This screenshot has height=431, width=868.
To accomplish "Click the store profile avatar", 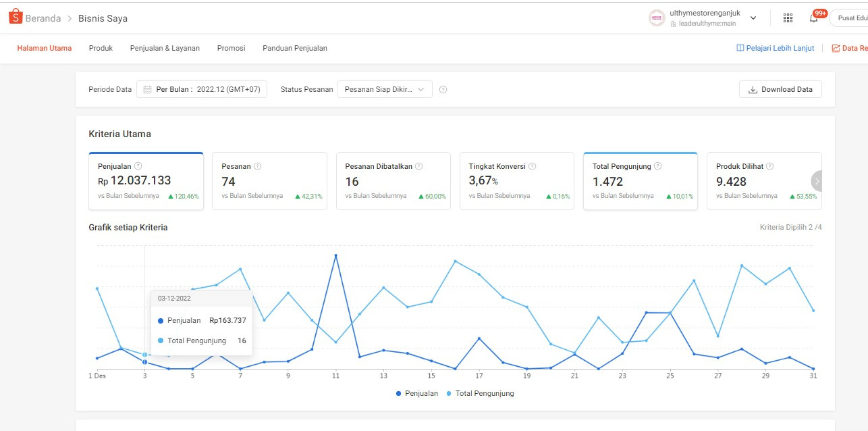I will [x=656, y=18].
